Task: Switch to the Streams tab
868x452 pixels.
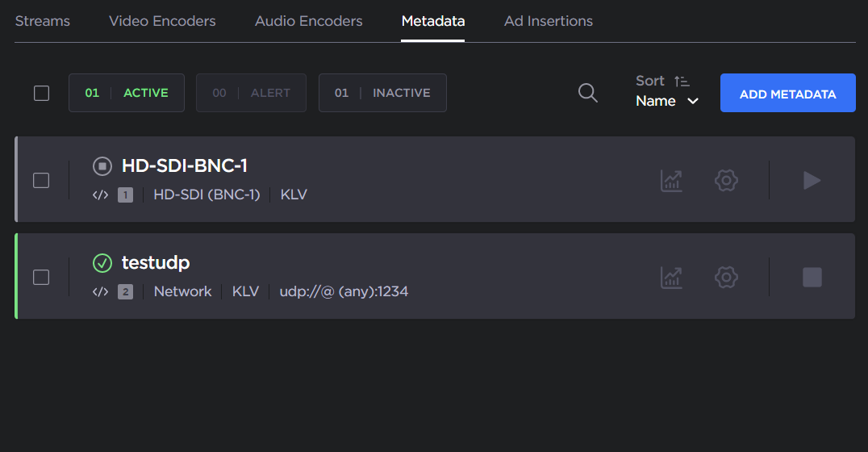Action: pos(43,21)
